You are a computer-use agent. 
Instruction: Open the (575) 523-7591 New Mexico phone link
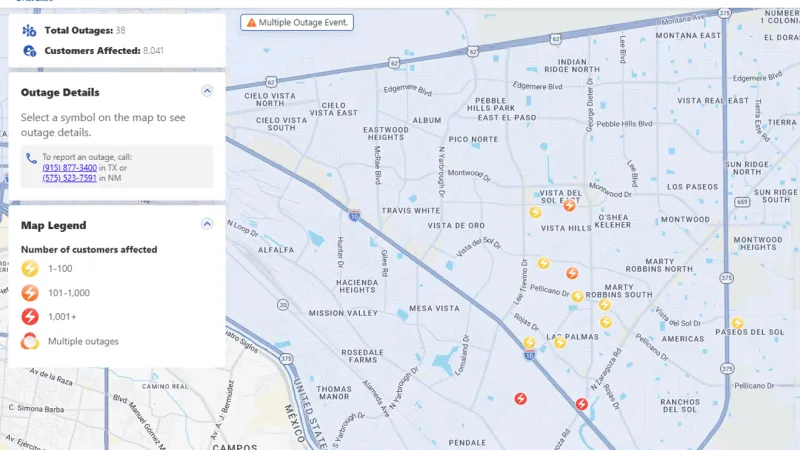69,178
